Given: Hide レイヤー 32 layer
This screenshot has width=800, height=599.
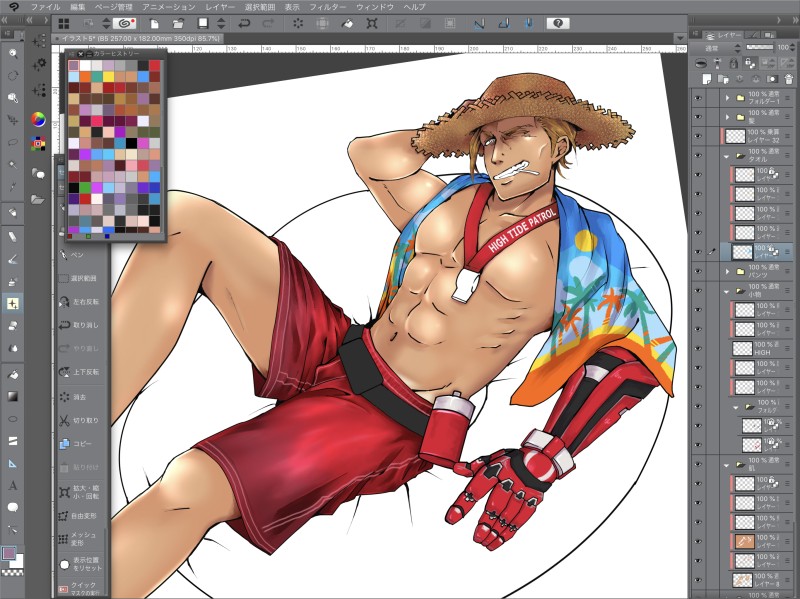Looking at the screenshot, I should point(698,136).
